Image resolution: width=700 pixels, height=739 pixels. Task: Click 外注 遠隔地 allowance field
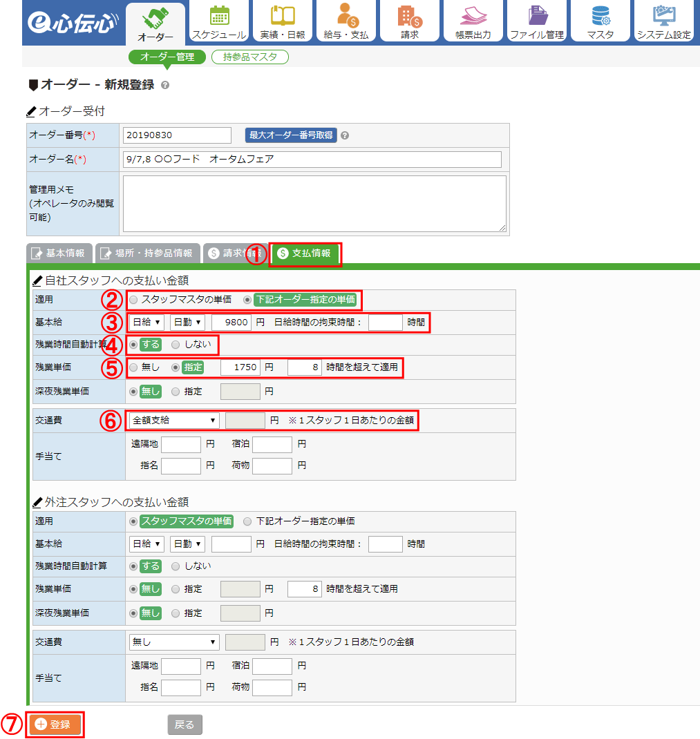point(181,666)
